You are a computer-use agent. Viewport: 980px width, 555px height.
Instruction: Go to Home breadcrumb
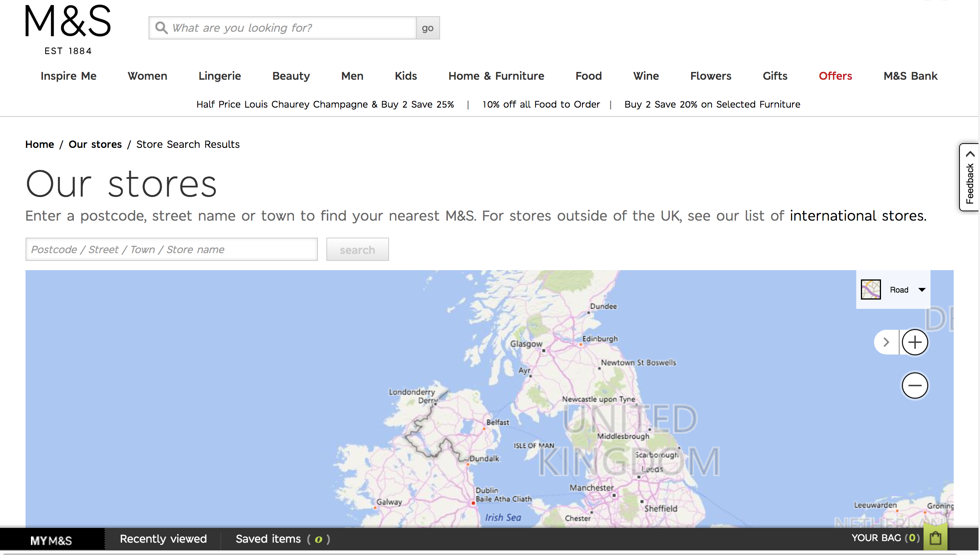coord(39,144)
